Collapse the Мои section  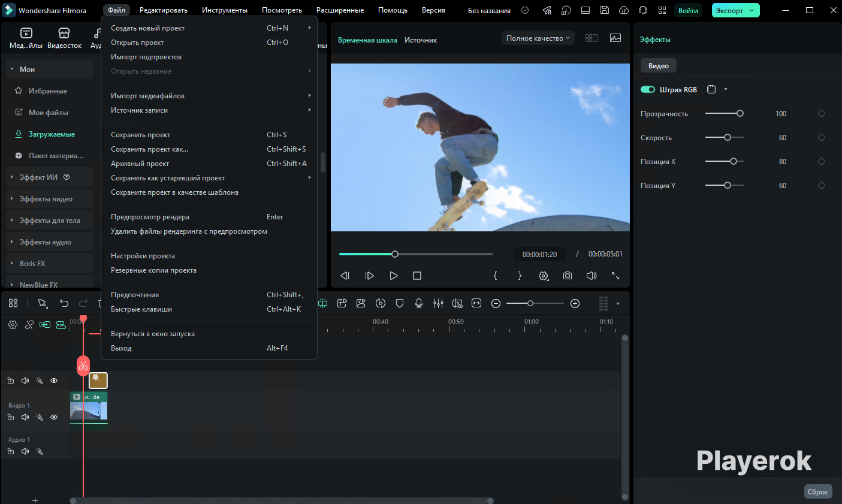pyautogui.click(x=50, y=70)
